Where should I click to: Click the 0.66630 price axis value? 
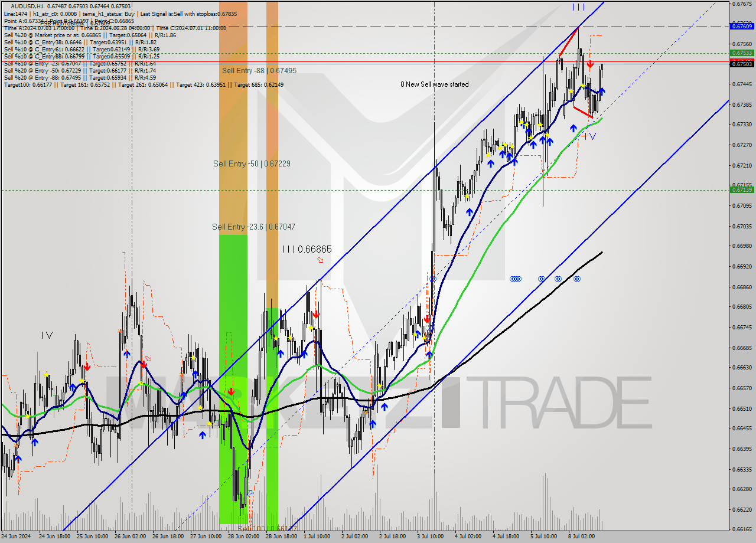(742, 367)
